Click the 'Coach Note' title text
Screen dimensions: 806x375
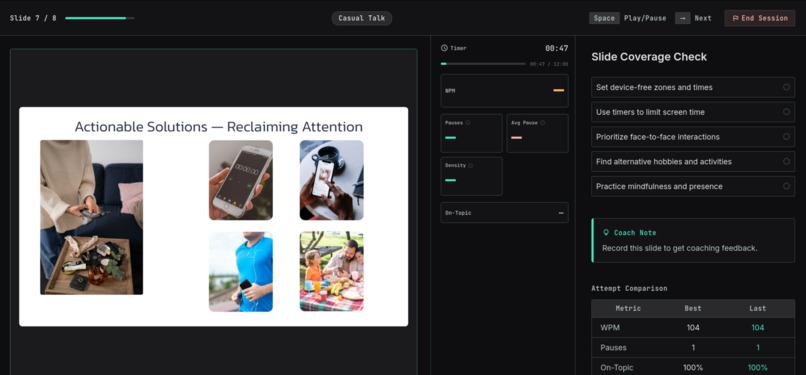pyautogui.click(x=635, y=233)
